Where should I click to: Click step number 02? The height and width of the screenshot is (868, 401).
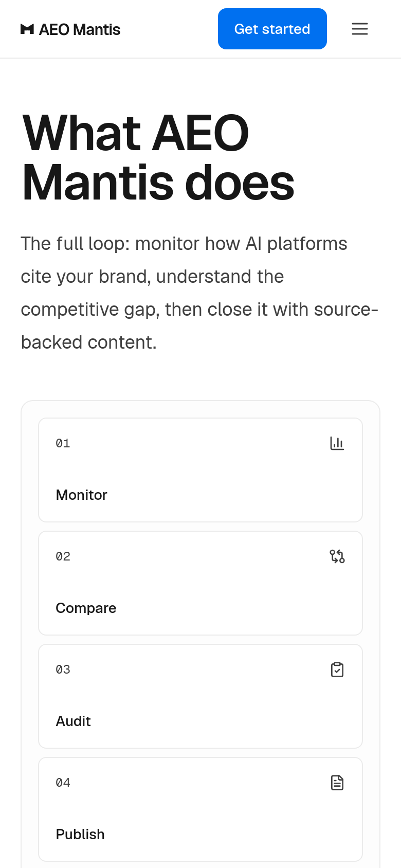click(x=63, y=556)
